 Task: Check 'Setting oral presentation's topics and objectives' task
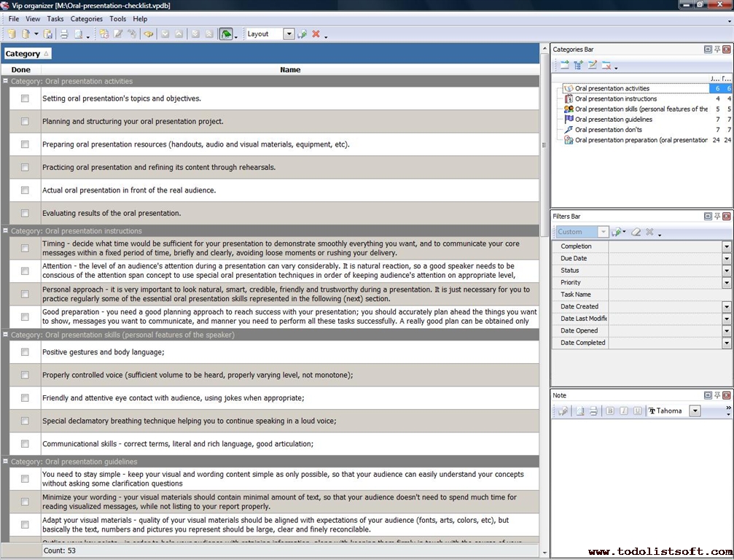coord(25,98)
